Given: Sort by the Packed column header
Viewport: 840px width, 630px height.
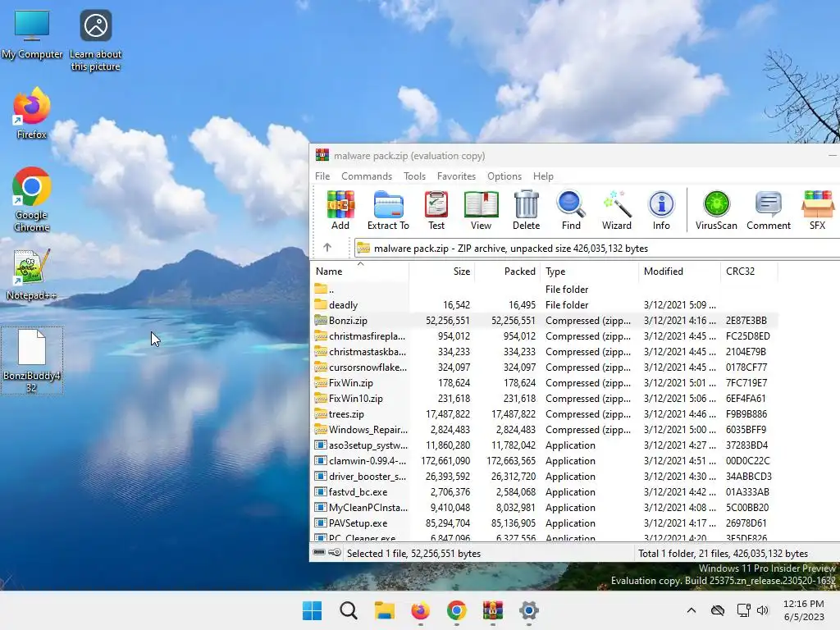Looking at the screenshot, I should click(507, 271).
